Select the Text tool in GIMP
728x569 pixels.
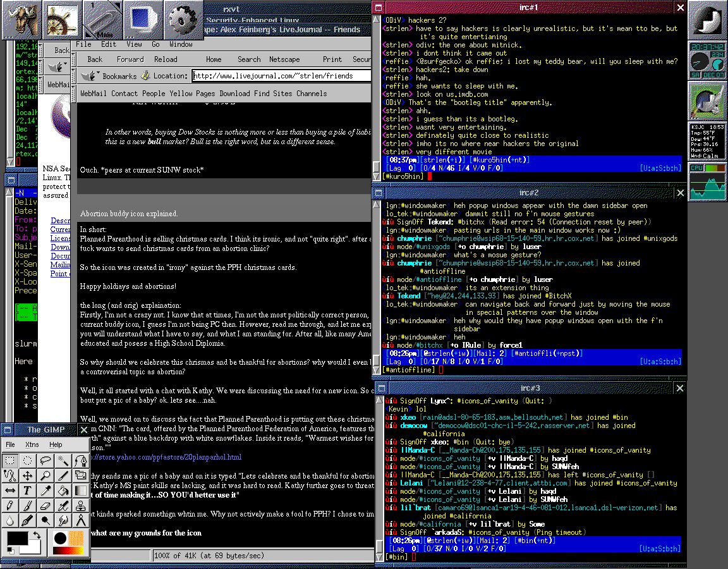pyautogui.click(x=27, y=490)
